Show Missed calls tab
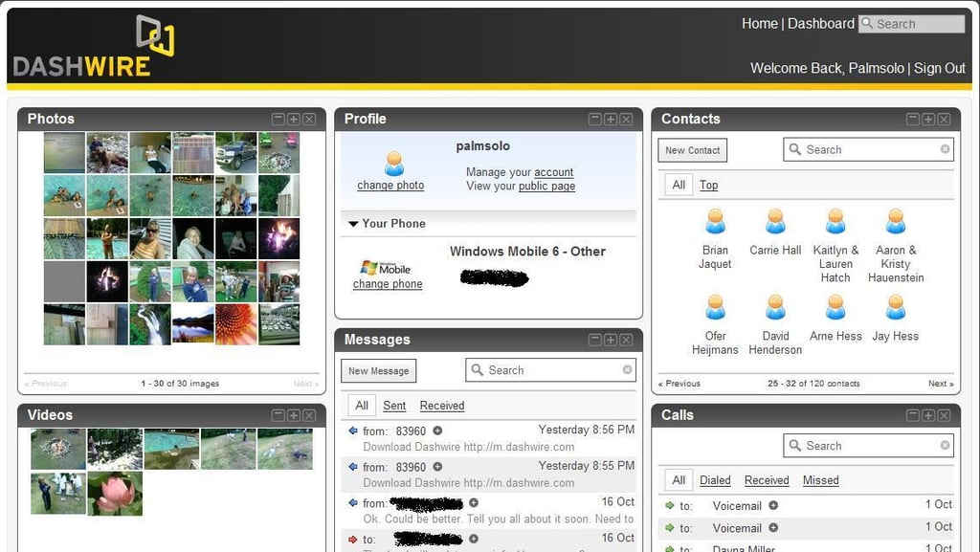Viewport: 980px width, 552px height. pyautogui.click(x=820, y=480)
